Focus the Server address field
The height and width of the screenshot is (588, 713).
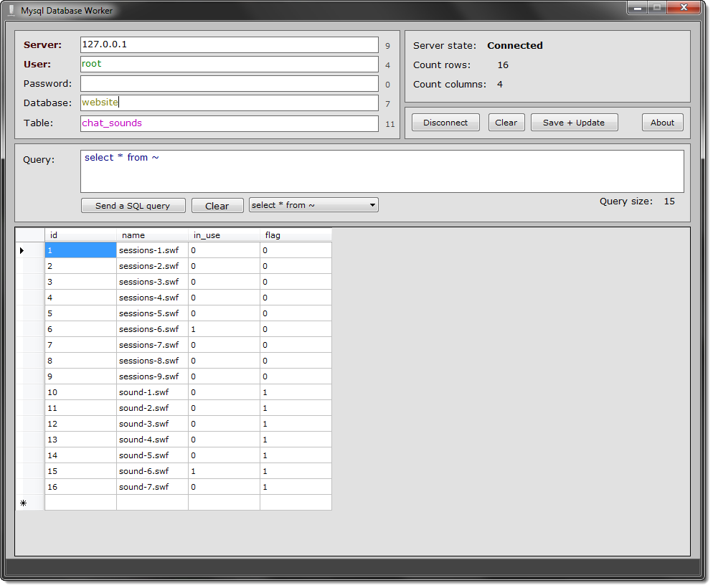tap(229, 44)
